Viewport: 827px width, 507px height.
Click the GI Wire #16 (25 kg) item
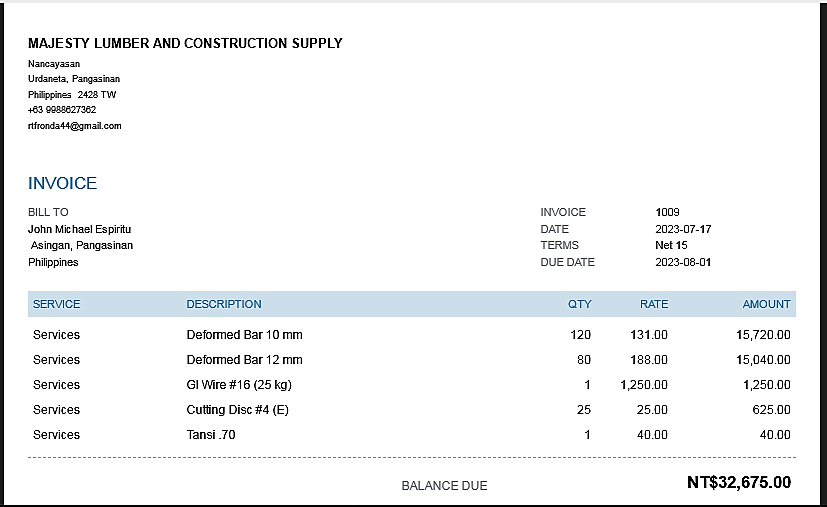[239, 385]
